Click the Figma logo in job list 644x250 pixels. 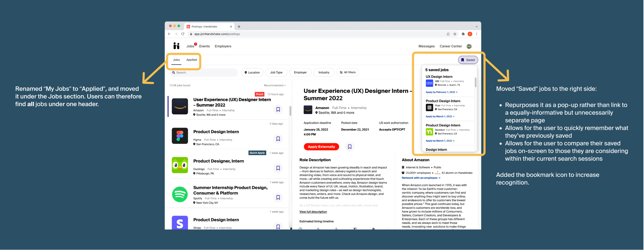point(180,136)
